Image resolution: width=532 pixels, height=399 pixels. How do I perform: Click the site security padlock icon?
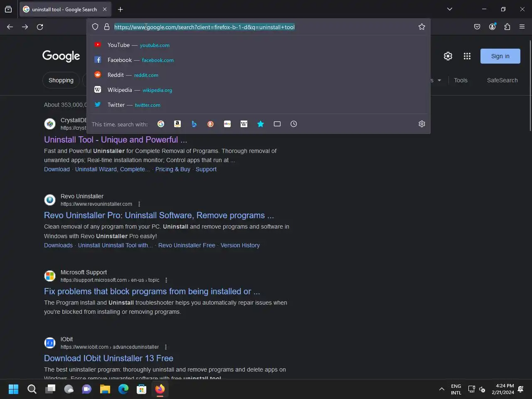(107, 27)
